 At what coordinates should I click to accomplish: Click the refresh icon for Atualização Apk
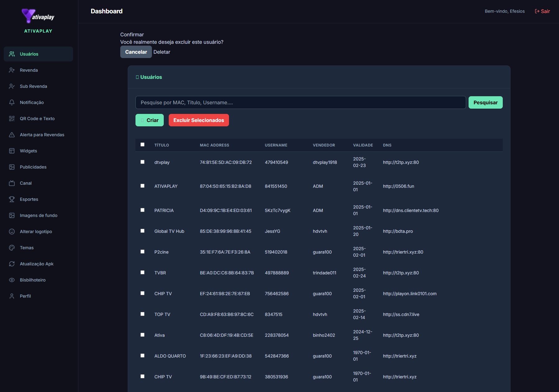(12, 264)
